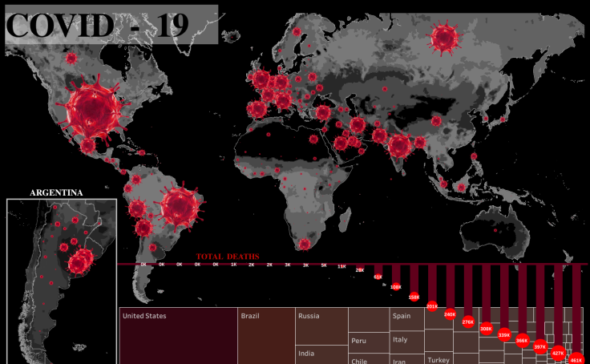
Task: Select the virus marker over Peru
Action: pos(137,208)
